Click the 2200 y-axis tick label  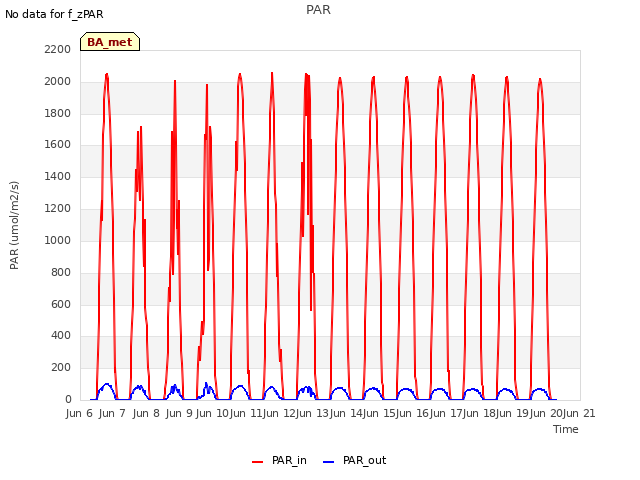coord(58,49)
